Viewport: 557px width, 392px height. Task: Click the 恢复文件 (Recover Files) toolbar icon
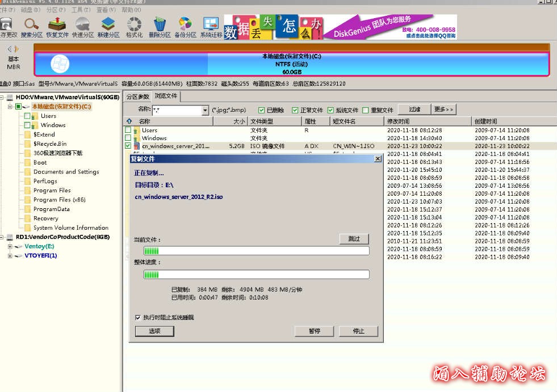57,26
